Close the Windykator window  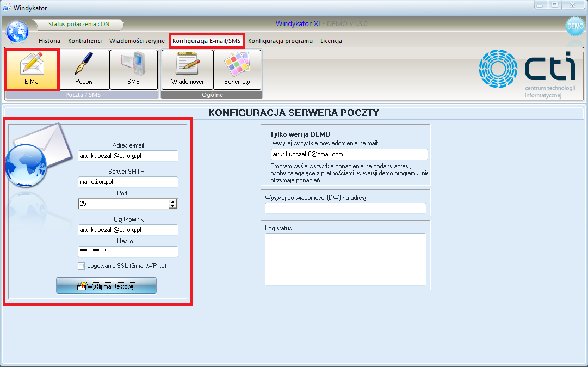point(573,5)
